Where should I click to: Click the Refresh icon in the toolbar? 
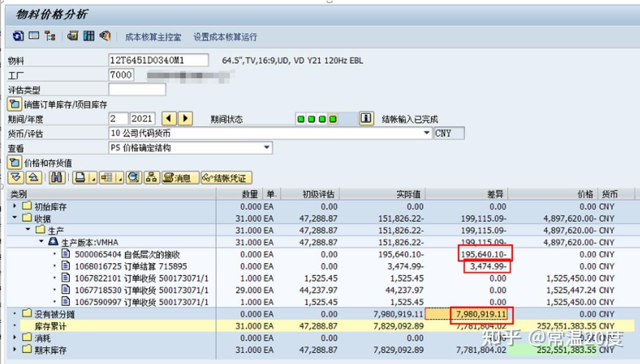point(18,35)
